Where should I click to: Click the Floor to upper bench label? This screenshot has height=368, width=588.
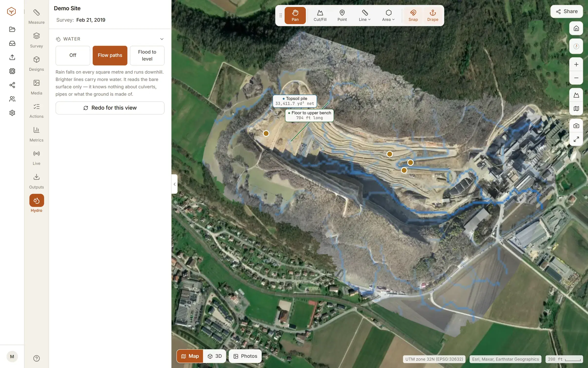(x=309, y=115)
